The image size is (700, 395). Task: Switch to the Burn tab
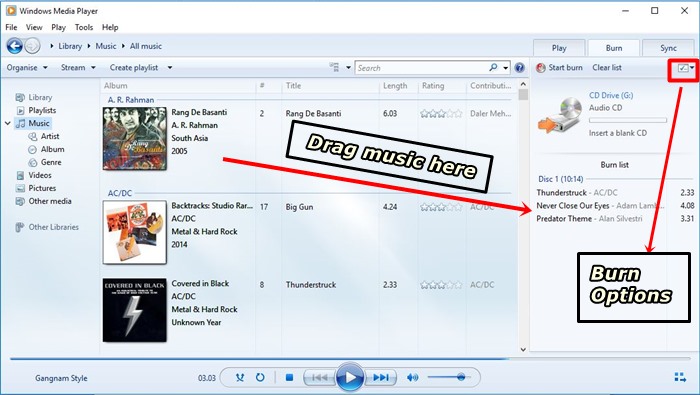coord(614,48)
